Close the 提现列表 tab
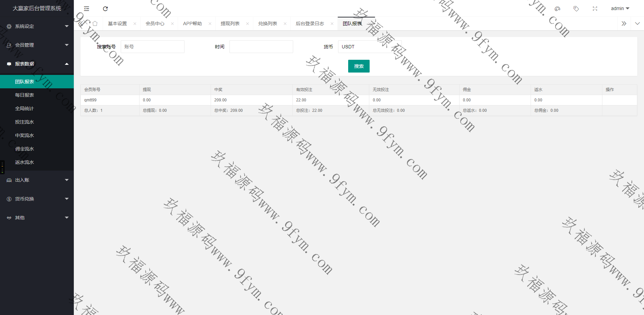 (248, 24)
